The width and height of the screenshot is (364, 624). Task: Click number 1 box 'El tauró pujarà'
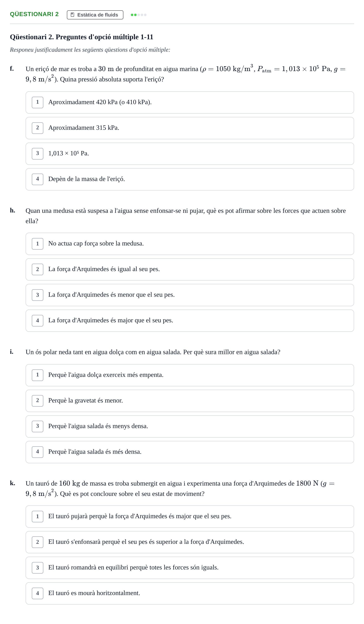[x=38, y=517]
